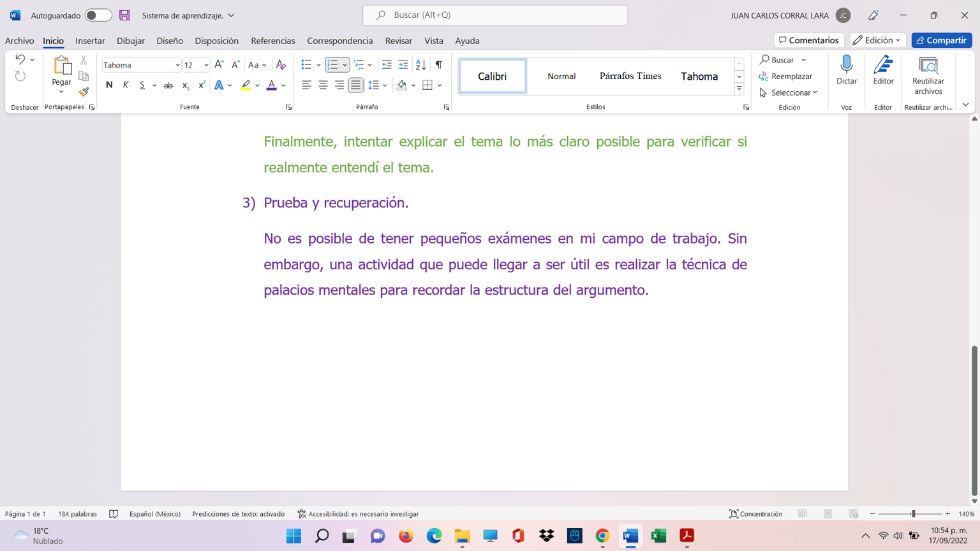Switch to Referencias tab
Image resolution: width=980 pixels, height=551 pixels.
click(272, 40)
